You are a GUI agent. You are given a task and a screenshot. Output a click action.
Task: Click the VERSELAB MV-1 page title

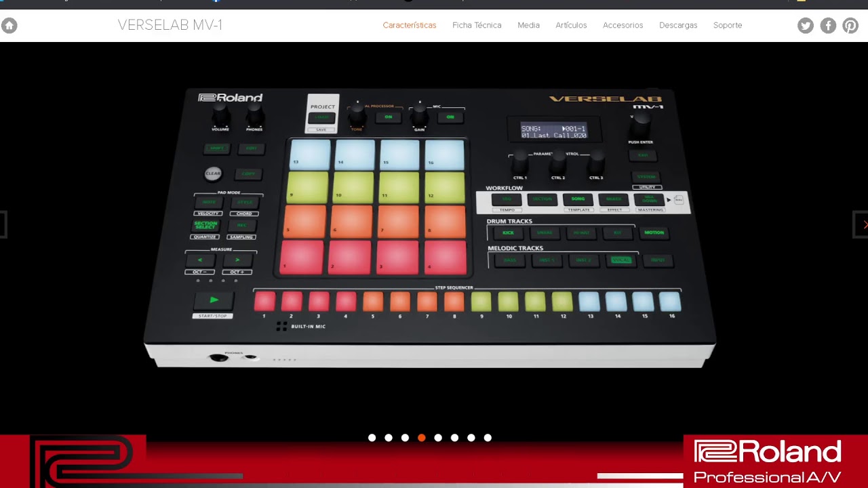(x=170, y=25)
